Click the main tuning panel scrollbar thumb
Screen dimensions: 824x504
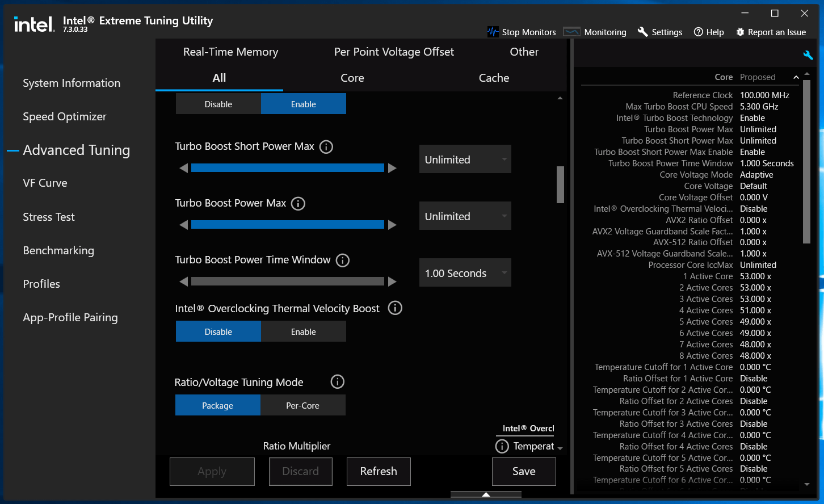(560, 184)
